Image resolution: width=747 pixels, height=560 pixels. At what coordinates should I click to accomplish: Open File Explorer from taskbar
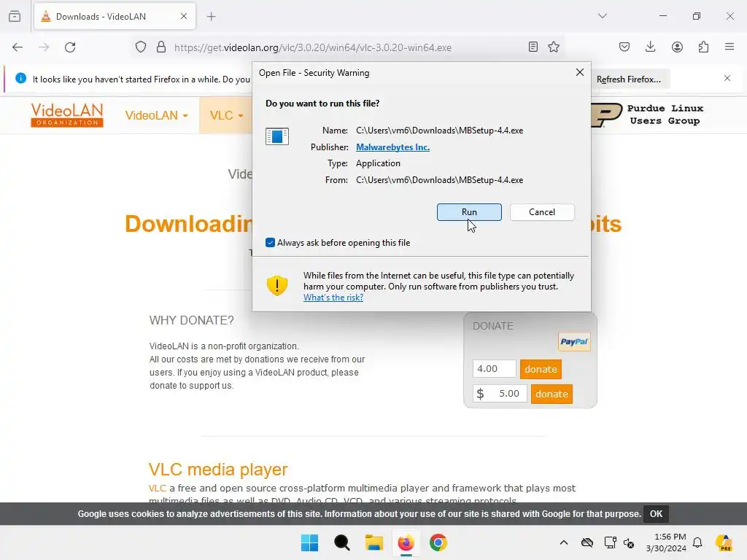[374, 542]
